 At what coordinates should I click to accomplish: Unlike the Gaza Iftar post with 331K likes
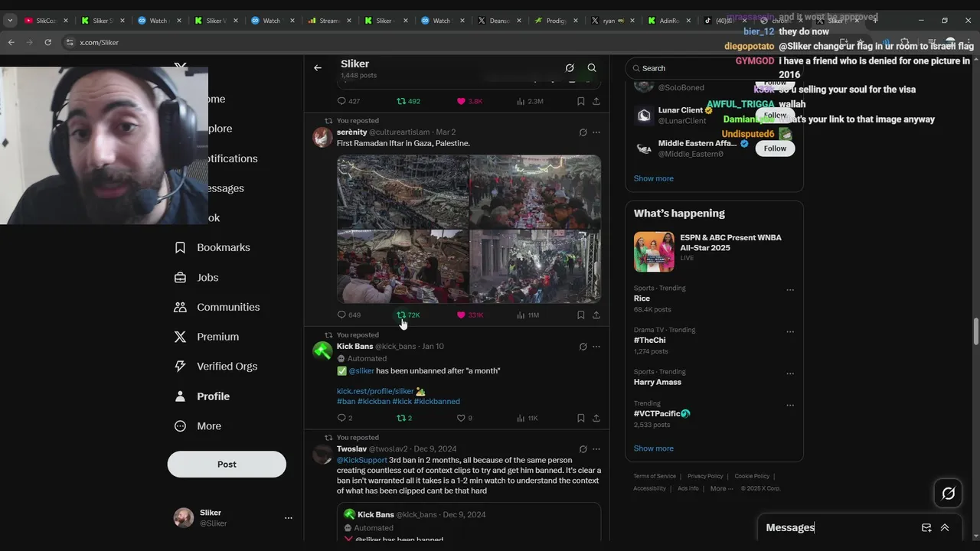pyautogui.click(x=469, y=315)
